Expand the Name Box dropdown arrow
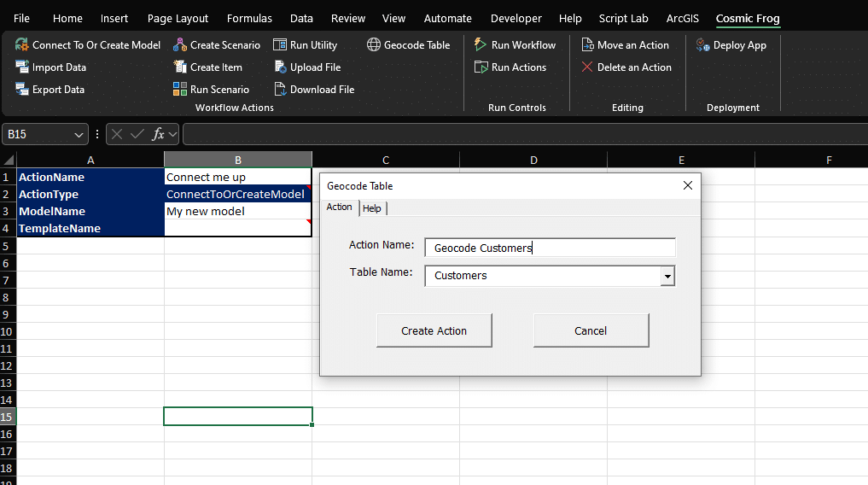Screen dimensions: 868x485 pos(79,135)
